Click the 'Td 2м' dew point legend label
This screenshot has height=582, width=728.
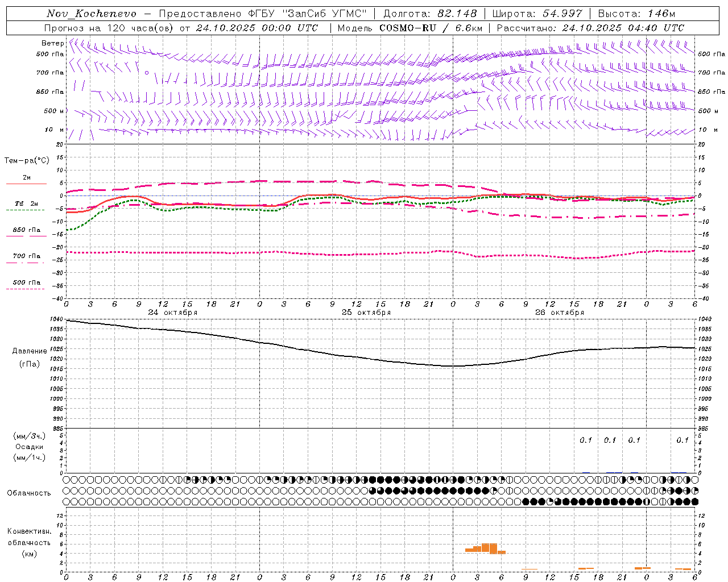coord(26,203)
